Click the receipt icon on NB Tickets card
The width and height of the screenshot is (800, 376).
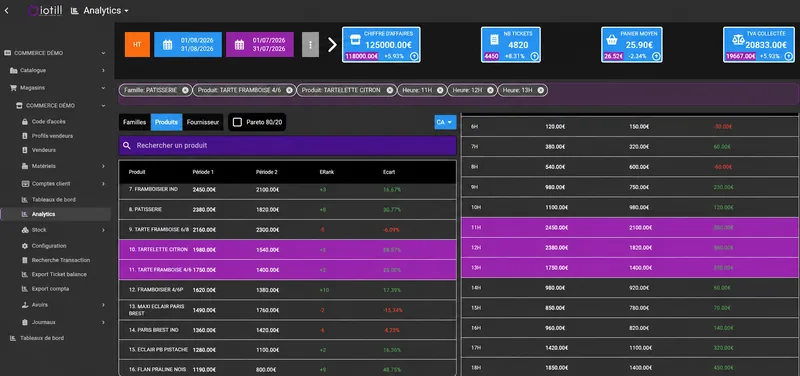[x=494, y=40]
